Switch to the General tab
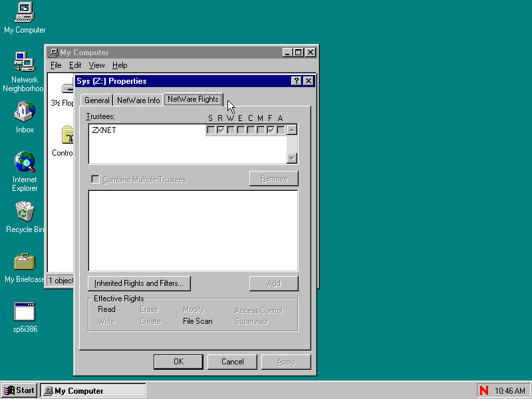532x399 pixels. [97, 100]
